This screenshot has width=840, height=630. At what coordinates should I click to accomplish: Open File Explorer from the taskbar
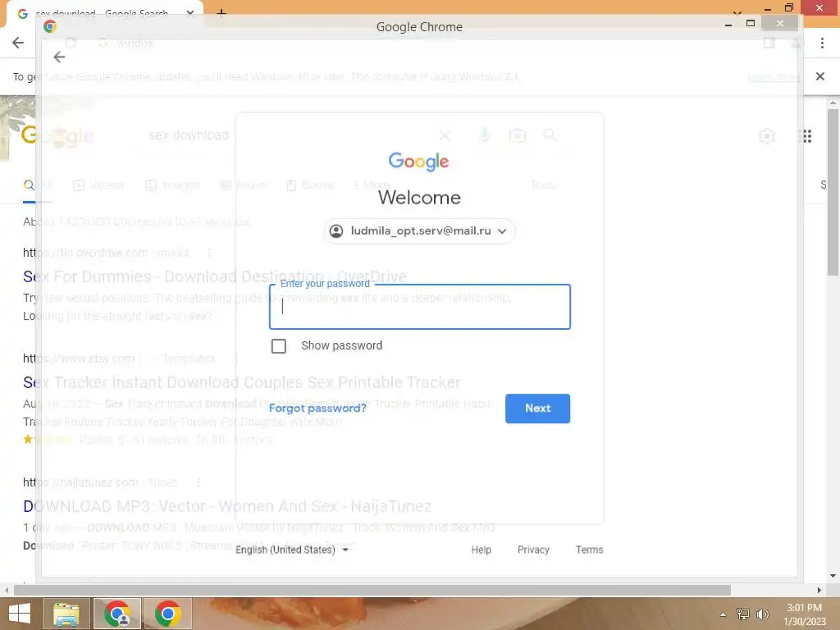click(x=66, y=614)
